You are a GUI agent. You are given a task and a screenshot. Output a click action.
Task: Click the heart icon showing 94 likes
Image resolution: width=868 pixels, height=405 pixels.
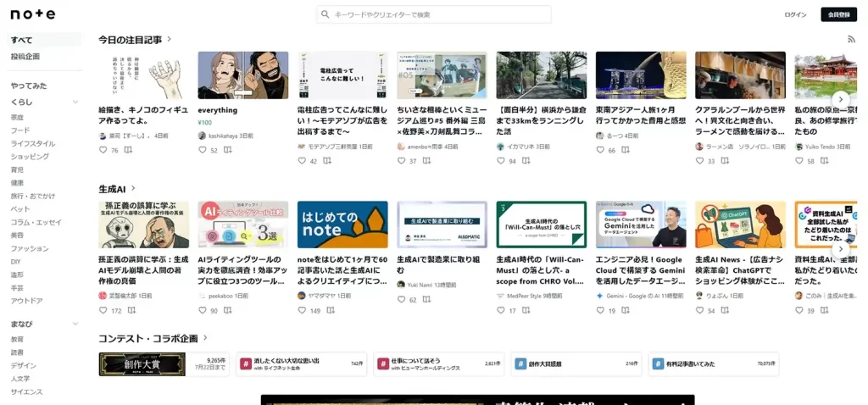coord(500,161)
